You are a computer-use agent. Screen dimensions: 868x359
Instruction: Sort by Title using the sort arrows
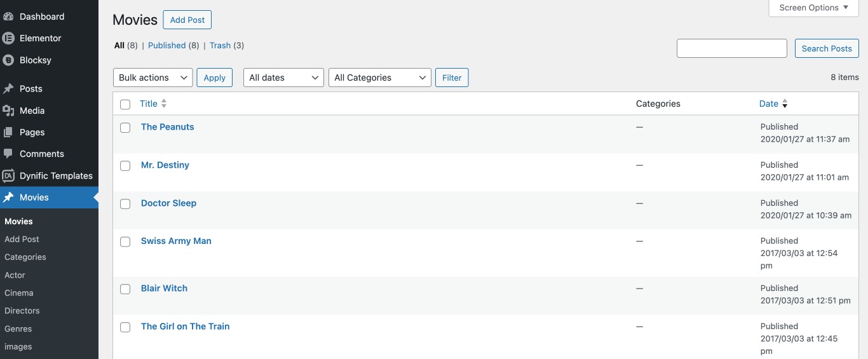pyautogui.click(x=164, y=104)
